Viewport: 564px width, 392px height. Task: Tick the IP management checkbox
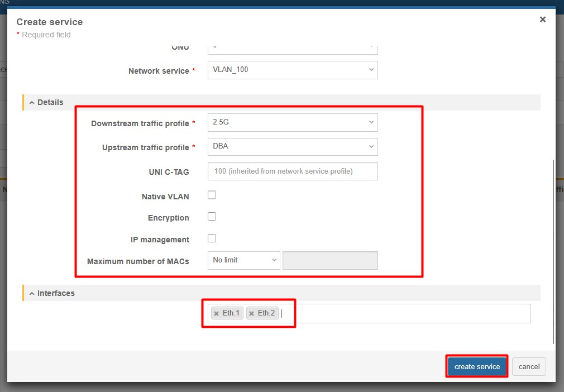pyautogui.click(x=212, y=238)
